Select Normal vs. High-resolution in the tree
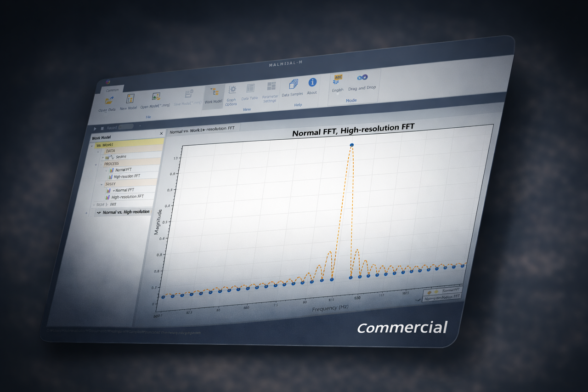The width and height of the screenshot is (588, 392). point(125,212)
